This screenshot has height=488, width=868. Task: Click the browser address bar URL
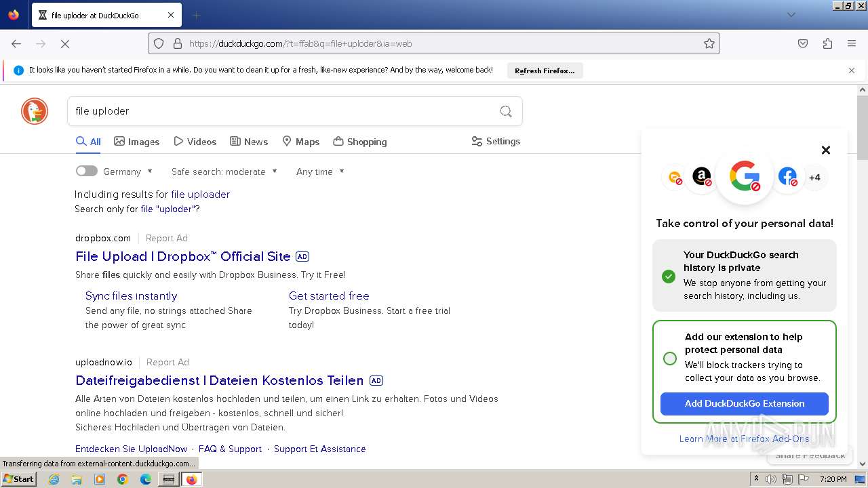coord(300,43)
